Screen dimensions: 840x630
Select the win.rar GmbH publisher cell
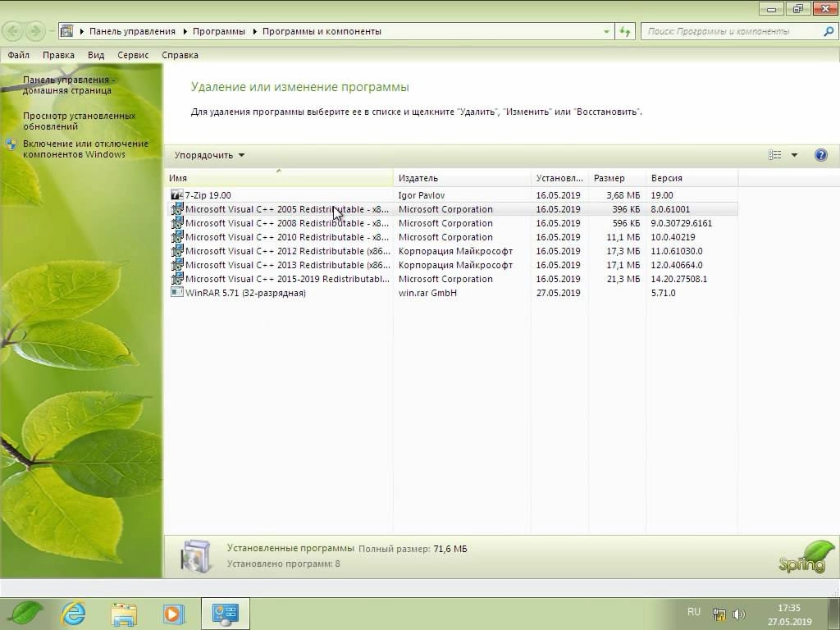pos(427,293)
